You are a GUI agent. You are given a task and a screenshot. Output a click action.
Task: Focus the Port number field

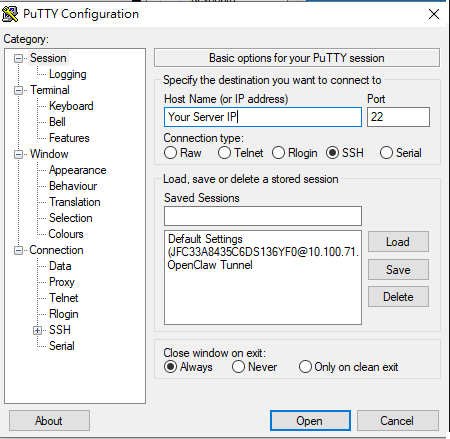point(398,117)
